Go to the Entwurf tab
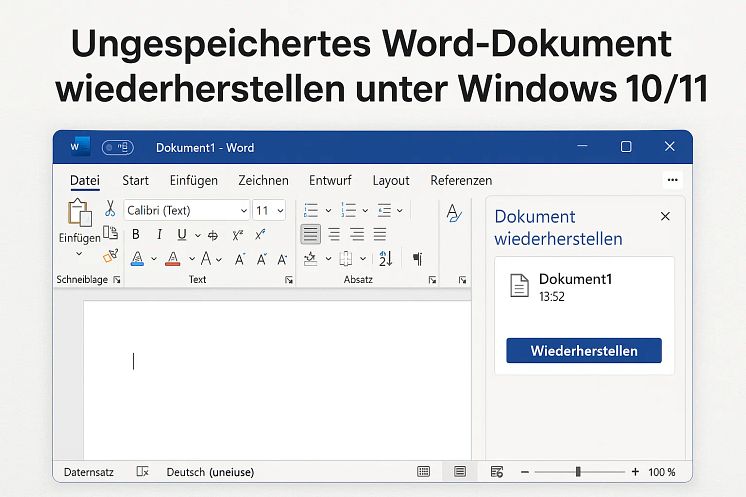This screenshot has width=746, height=497. coord(330,181)
